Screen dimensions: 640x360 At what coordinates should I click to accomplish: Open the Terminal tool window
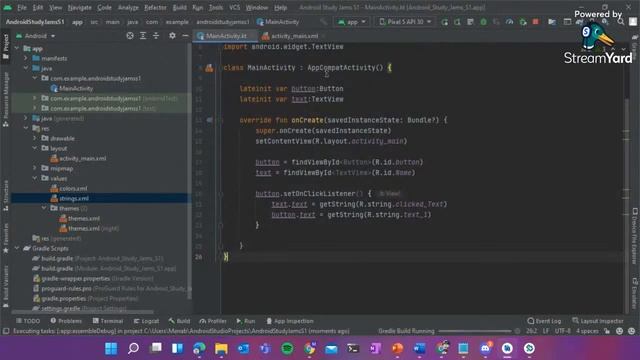point(108,321)
